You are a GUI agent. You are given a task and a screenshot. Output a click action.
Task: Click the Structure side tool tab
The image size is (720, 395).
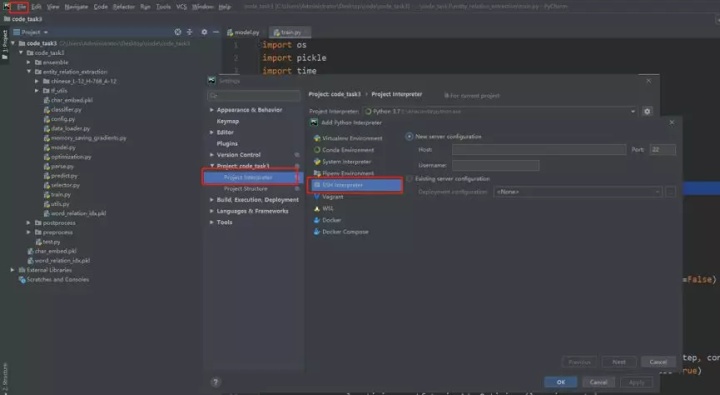[x=5, y=378]
